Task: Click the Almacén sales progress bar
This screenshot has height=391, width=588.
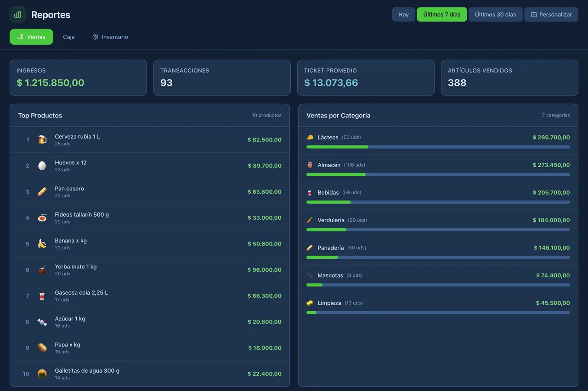Action: tap(438, 174)
